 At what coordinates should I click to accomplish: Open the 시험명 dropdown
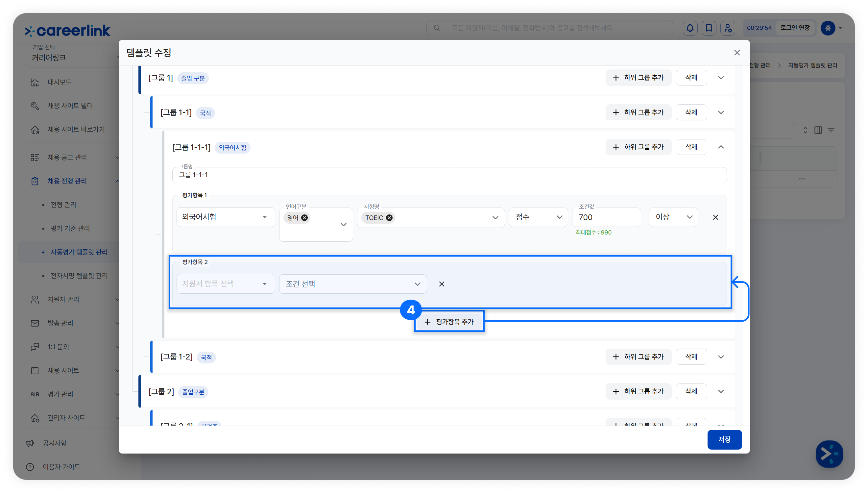click(431, 218)
